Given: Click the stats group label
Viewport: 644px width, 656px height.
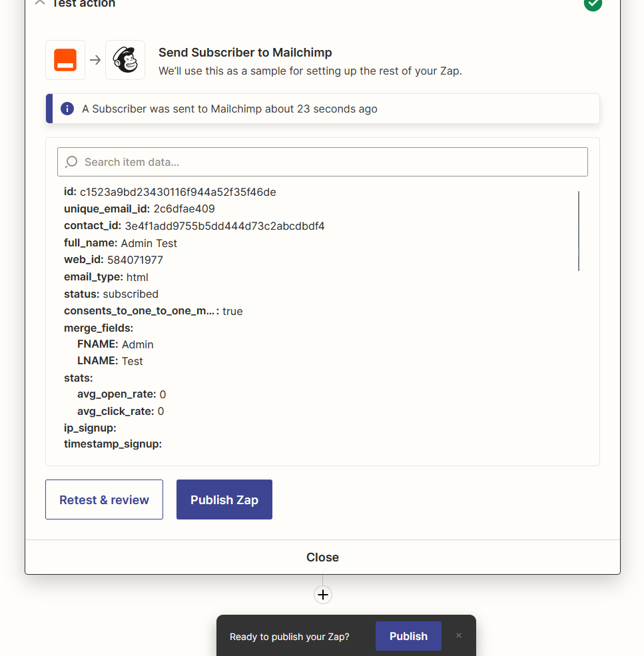Looking at the screenshot, I should coord(79,378).
